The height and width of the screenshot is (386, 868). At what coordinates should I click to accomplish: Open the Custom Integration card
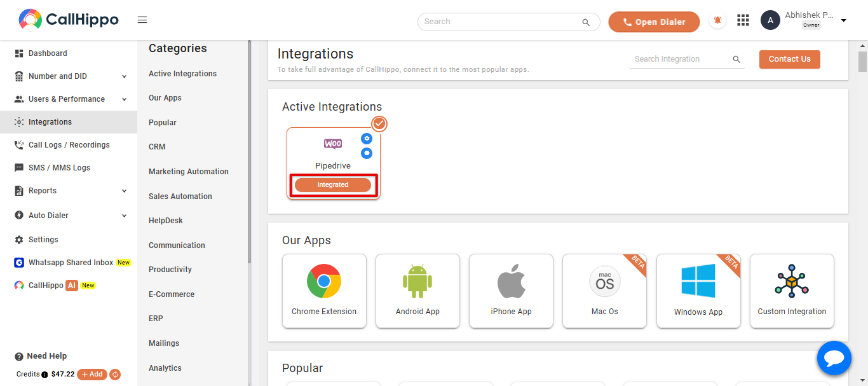pos(792,291)
